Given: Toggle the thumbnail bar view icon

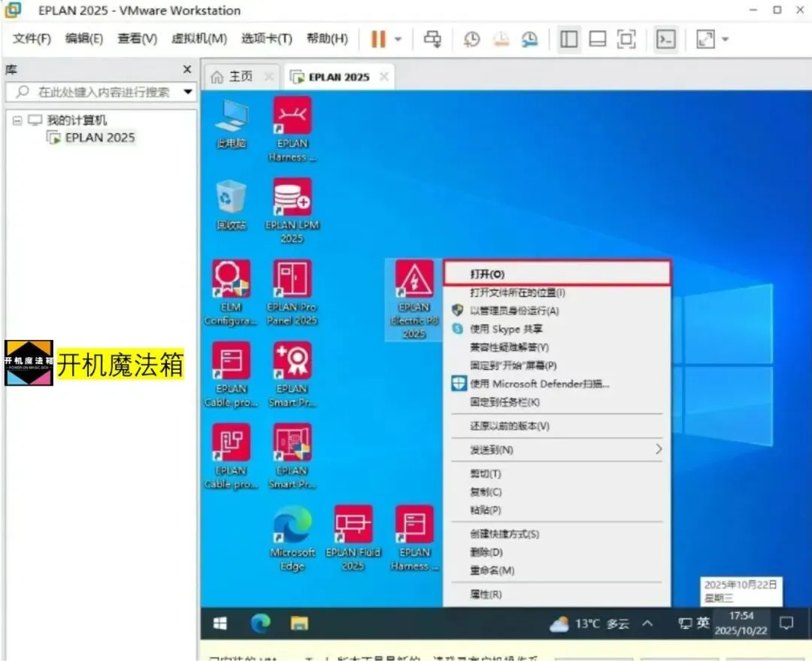Looking at the screenshot, I should pyautogui.click(x=598, y=39).
